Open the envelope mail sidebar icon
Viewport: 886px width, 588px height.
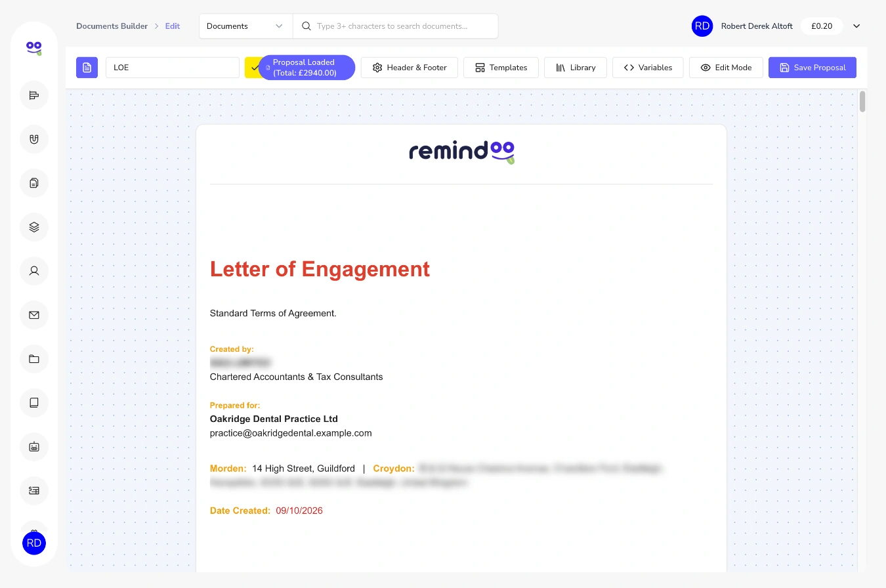point(34,315)
